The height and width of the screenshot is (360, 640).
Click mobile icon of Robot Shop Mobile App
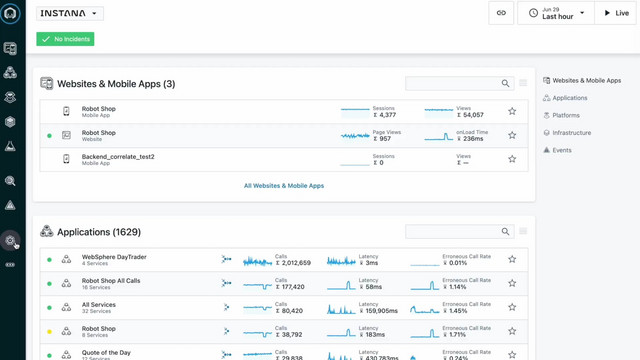point(66,111)
